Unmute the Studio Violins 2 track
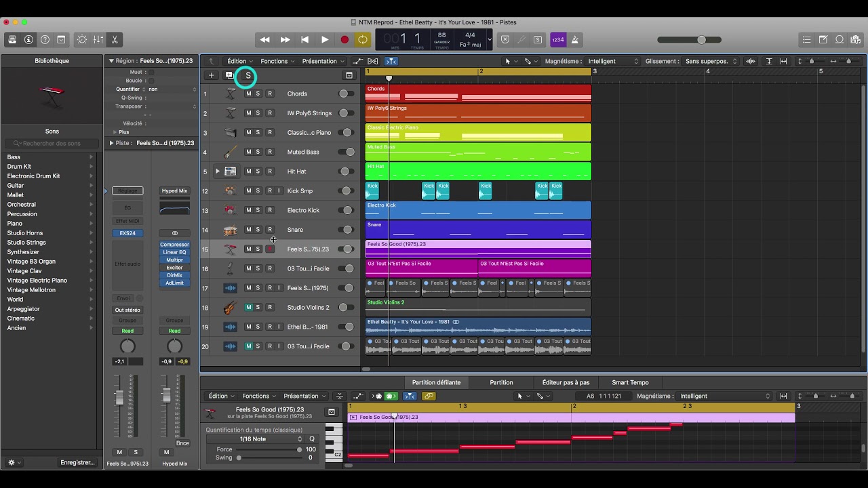Viewport: 868px width, 488px height. 248,308
